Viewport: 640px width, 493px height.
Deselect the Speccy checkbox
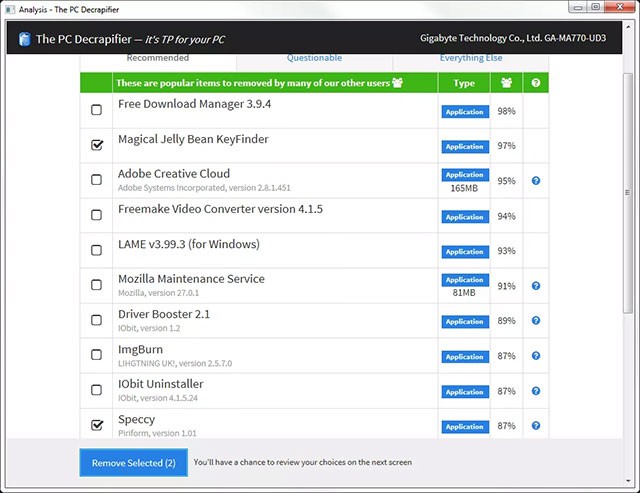coord(97,425)
